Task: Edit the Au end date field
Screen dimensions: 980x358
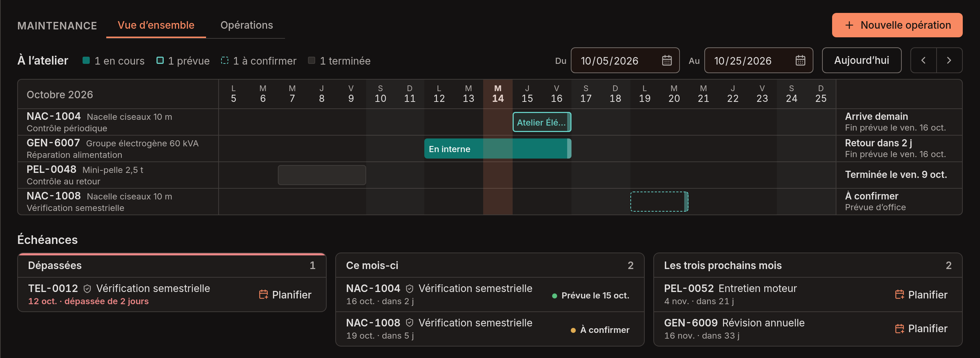Action: [758, 60]
